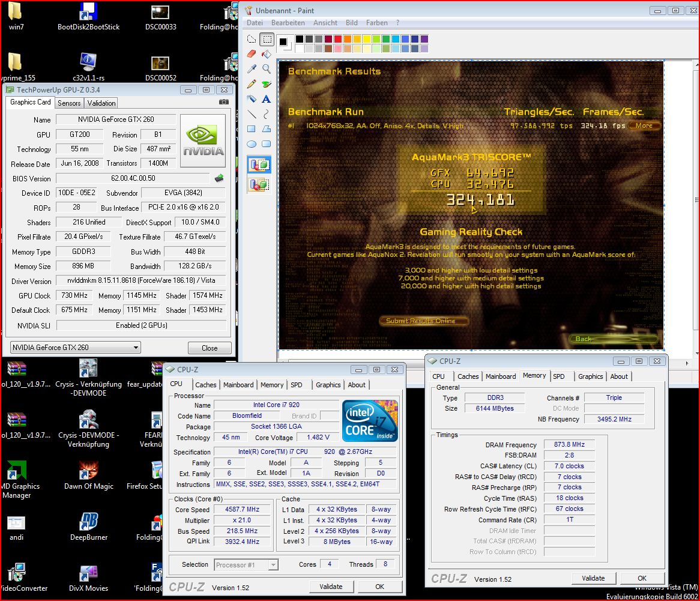Select the Ellipse shape tool
Image resolution: width=700 pixels, height=601 pixels.
[x=252, y=143]
